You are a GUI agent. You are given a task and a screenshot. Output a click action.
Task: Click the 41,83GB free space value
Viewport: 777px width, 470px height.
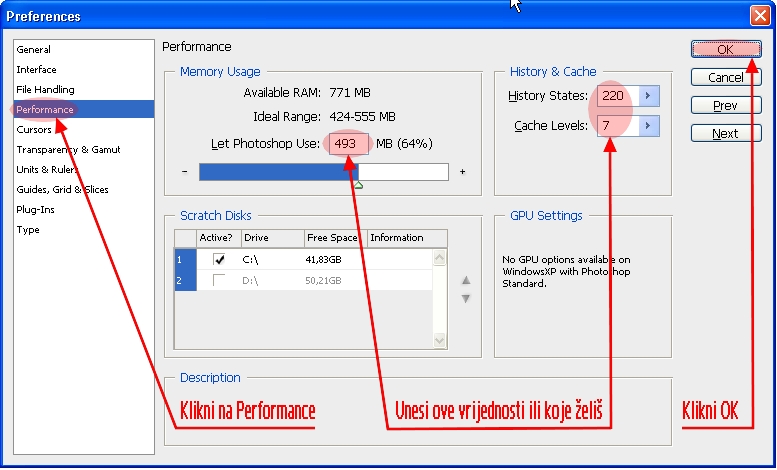click(323, 259)
